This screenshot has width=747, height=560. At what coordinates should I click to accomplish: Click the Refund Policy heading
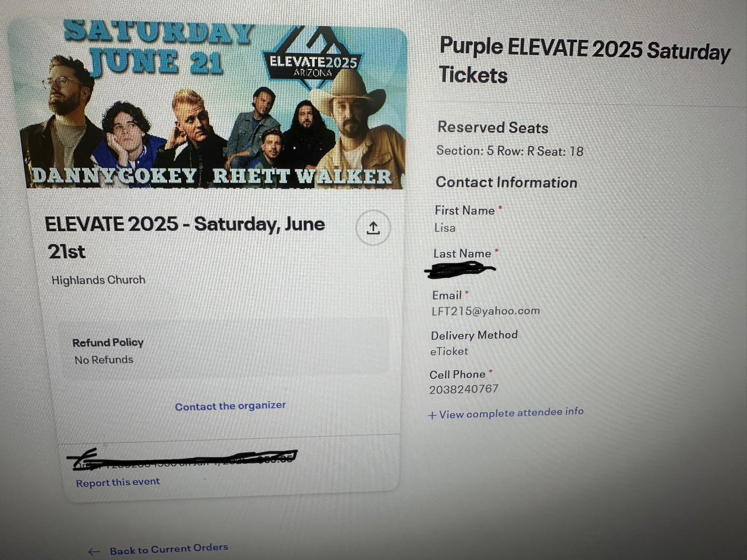(108, 343)
